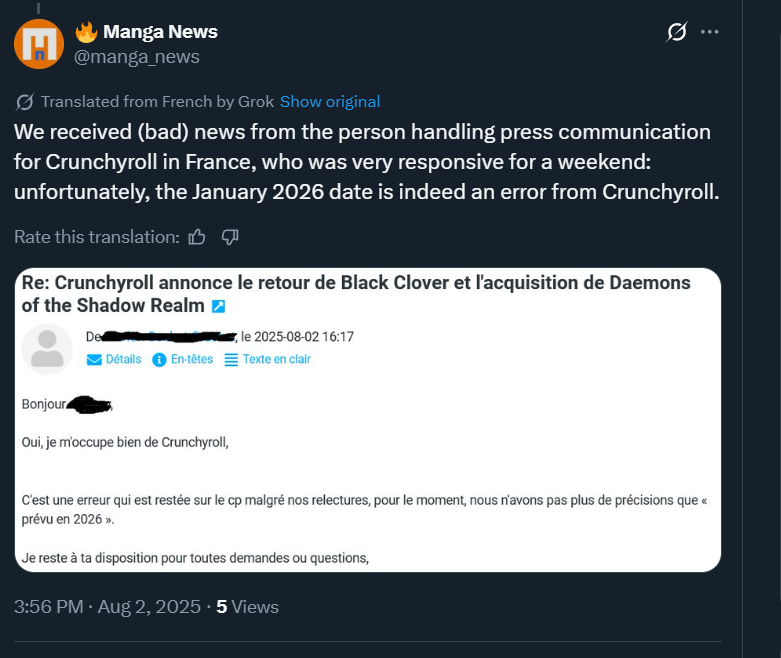Rate translation with thumbs up
Viewport: 781px width, 658px height.
197,237
